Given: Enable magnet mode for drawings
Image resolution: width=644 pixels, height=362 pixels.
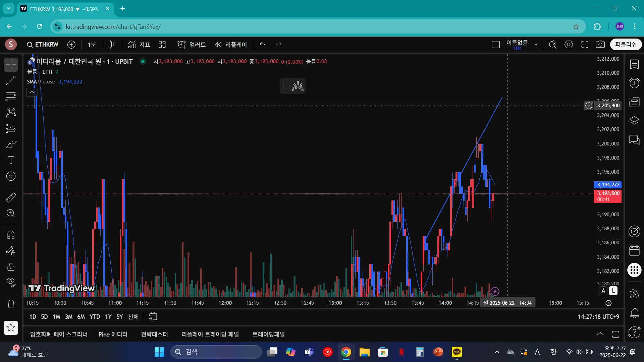Looking at the screenshot, I should click(11, 235).
